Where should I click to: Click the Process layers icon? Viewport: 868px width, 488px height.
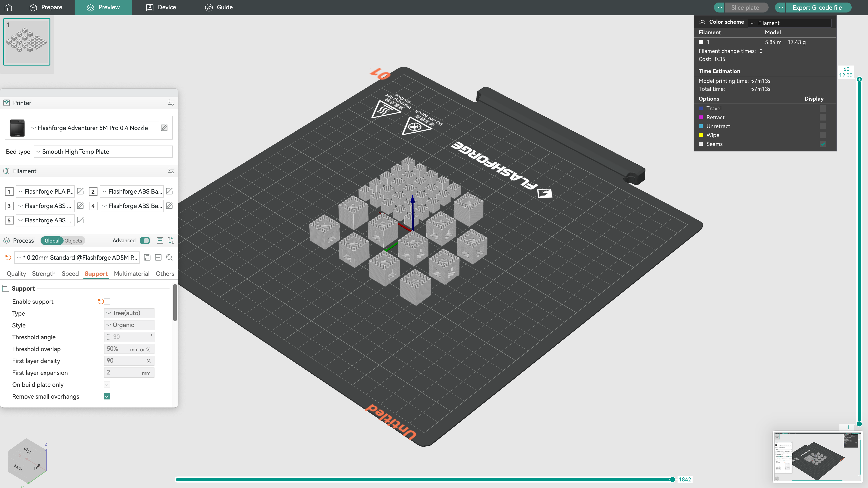click(6, 240)
